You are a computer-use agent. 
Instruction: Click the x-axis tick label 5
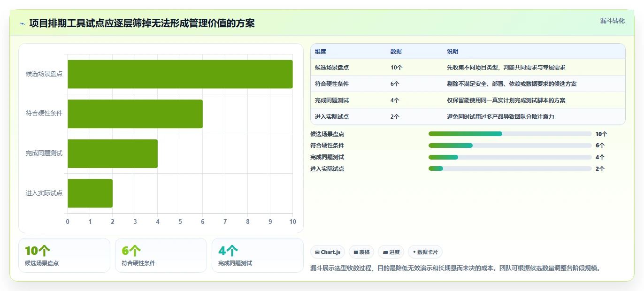[180, 222]
